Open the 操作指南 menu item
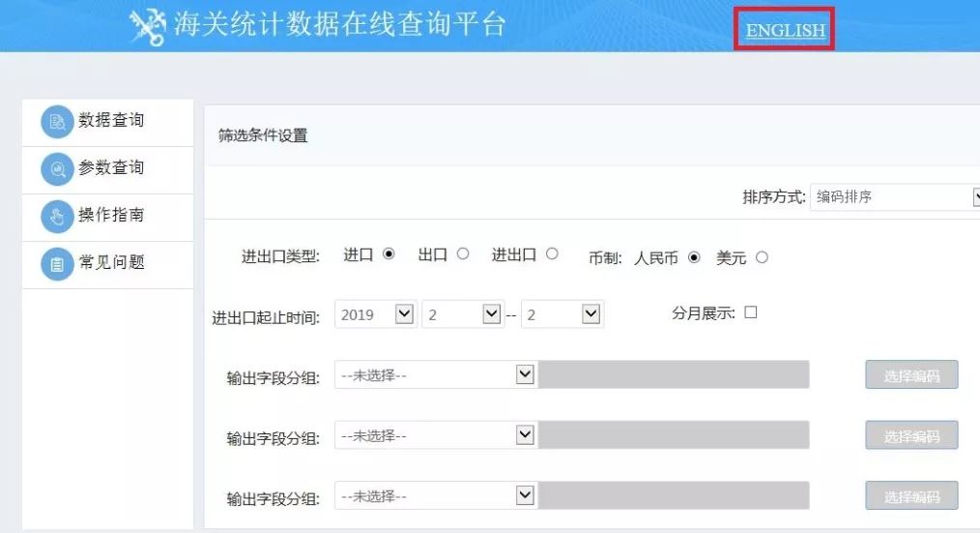The width and height of the screenshot is (980, 533). pos(111,215)
